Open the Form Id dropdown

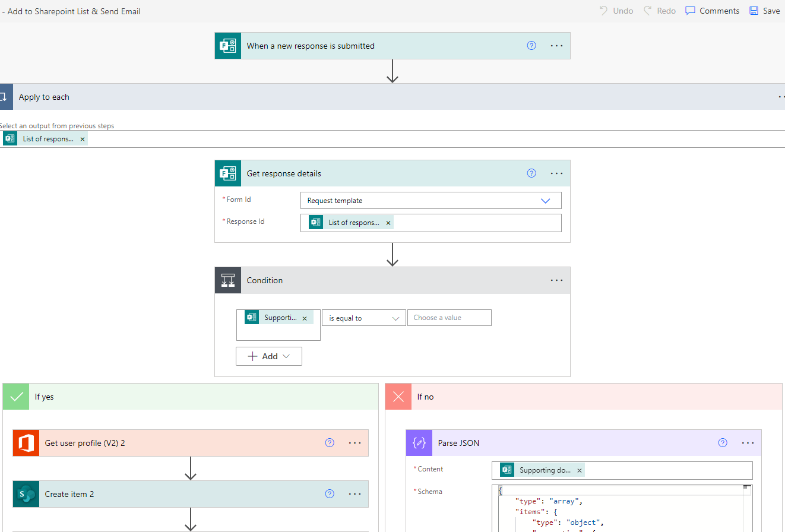click(431, 201)
